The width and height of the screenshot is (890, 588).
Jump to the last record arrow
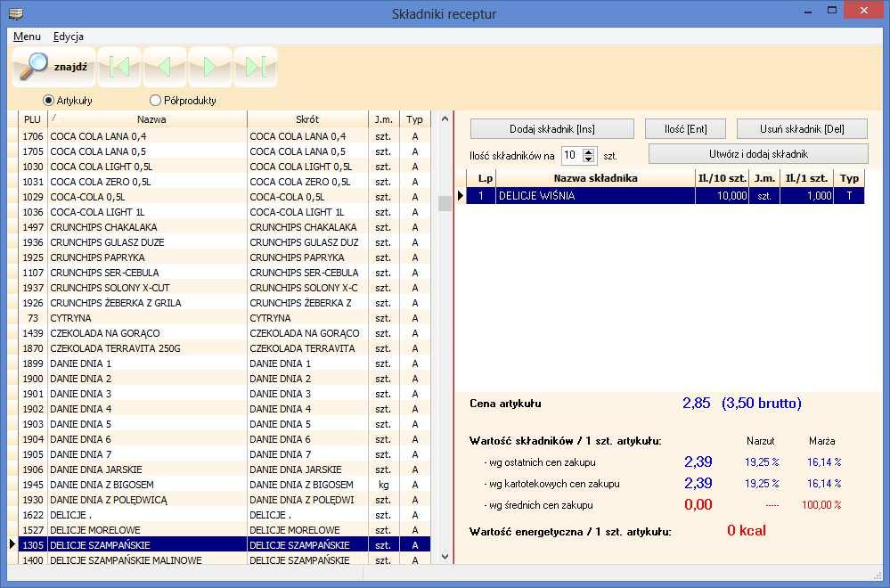click(256, 67)
